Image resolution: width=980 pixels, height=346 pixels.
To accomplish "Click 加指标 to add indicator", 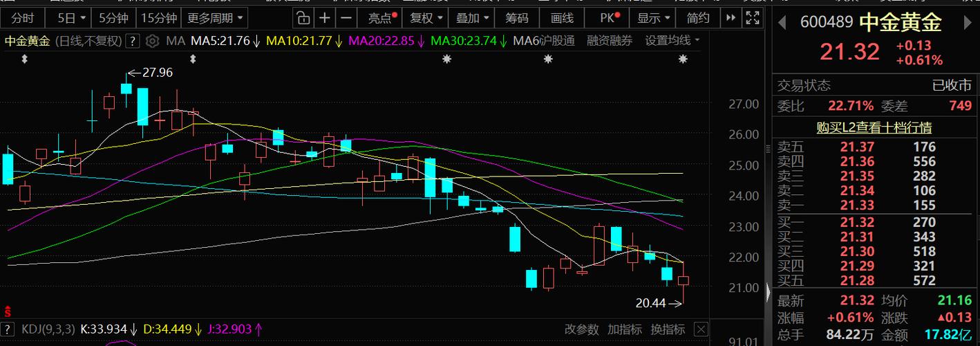I will pyautogui.click(x=624, y=329).
